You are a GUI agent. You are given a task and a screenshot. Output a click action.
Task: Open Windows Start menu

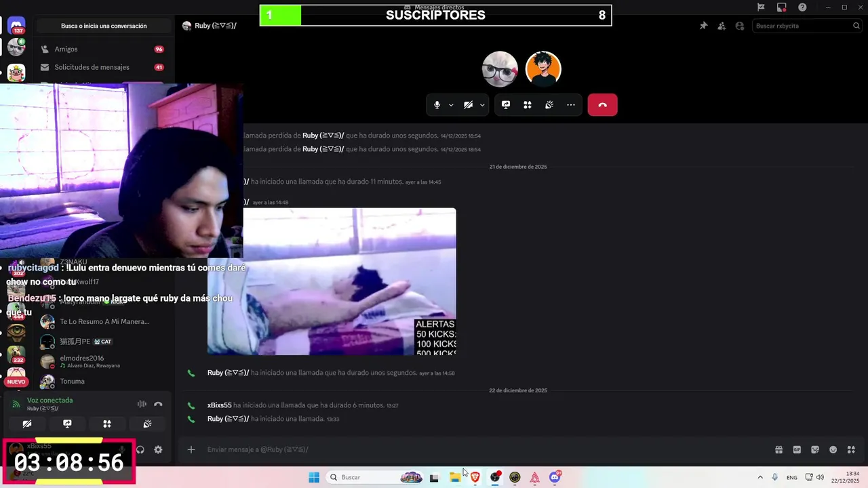coord(314,477)
